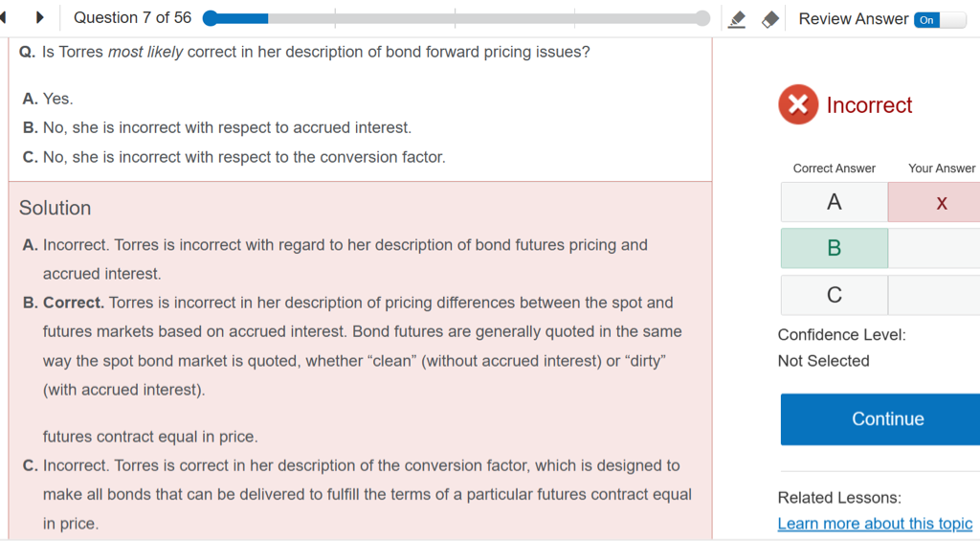Select the highlighter pen tool

737,19
